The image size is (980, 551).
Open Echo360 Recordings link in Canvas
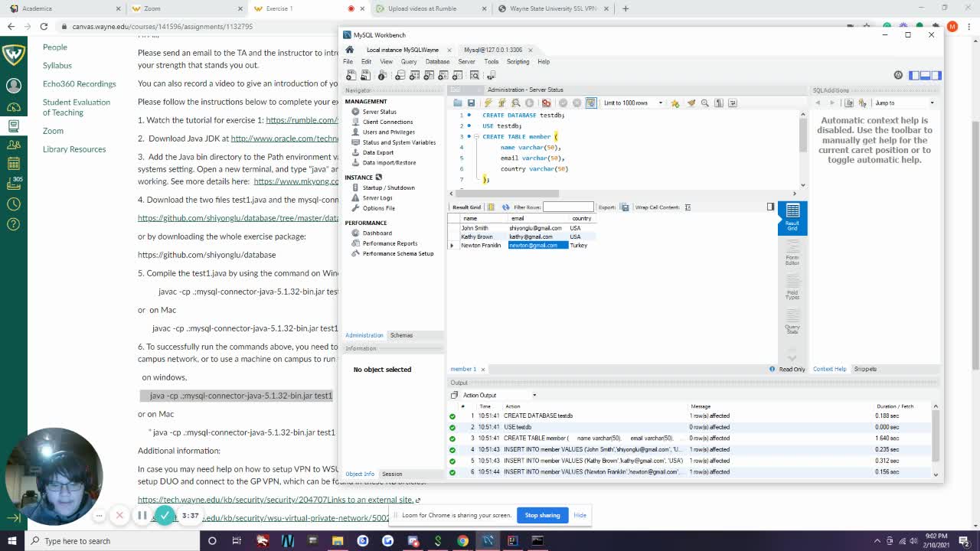pos(80,83)
